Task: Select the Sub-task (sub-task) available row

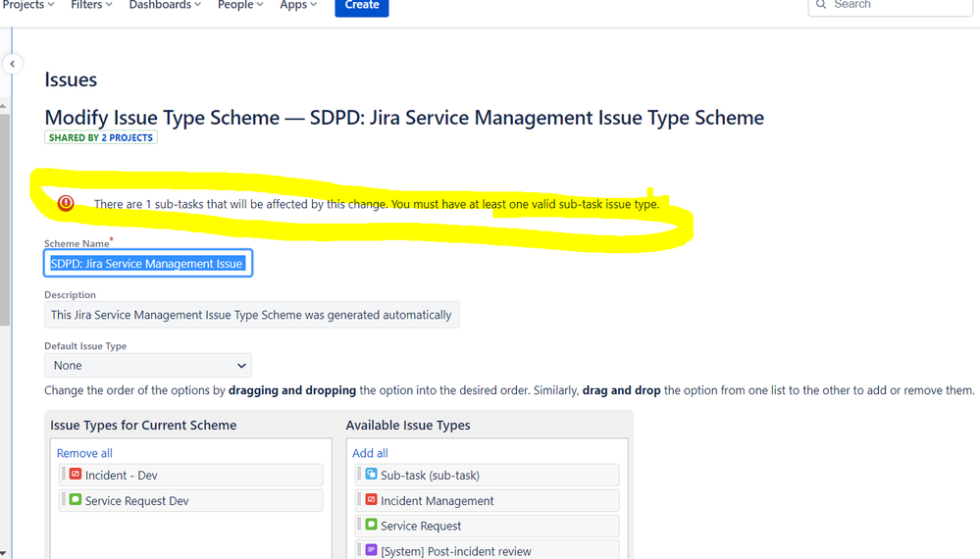Action: pos(487,475)
